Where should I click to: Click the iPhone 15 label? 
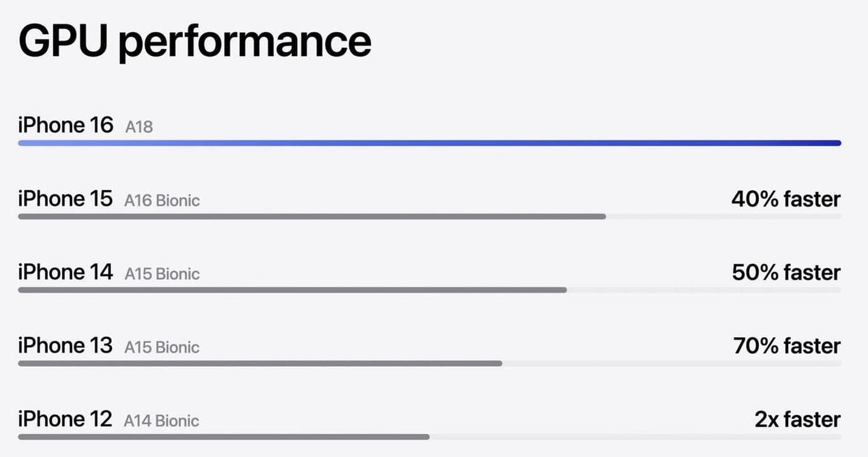tap(65, 199)
